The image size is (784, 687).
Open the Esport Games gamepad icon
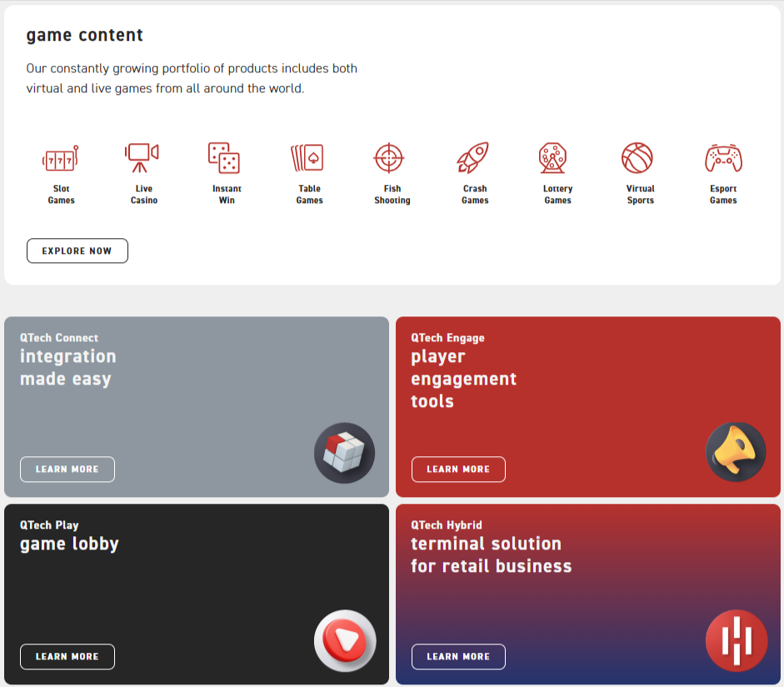(723, 158)
